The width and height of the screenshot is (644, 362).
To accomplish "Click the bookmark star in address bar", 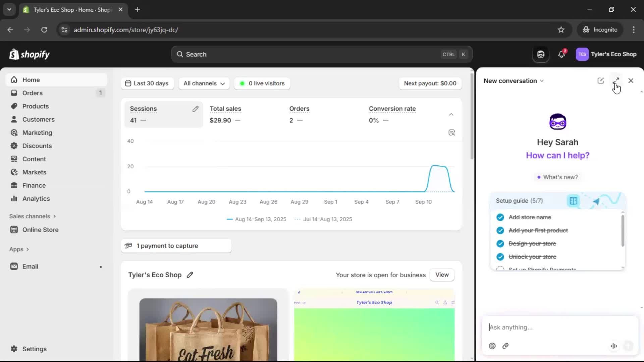I will pos(561,30).
